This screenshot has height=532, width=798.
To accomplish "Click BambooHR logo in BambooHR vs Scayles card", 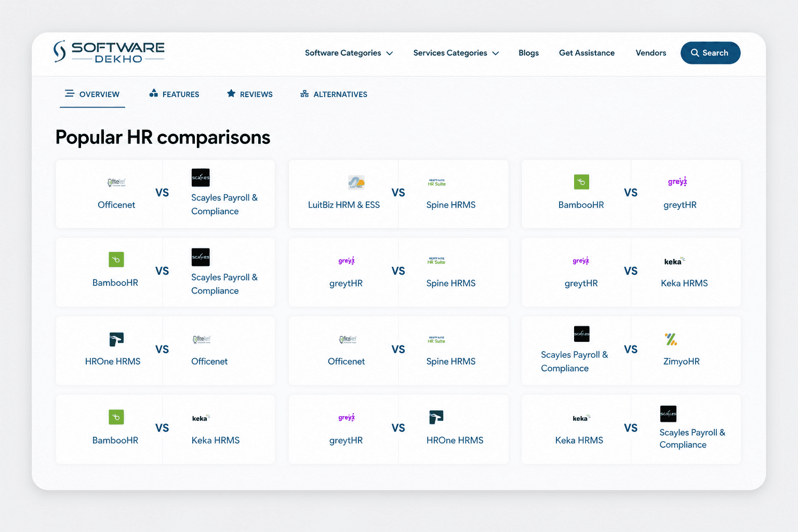I will tap(116, 259).
